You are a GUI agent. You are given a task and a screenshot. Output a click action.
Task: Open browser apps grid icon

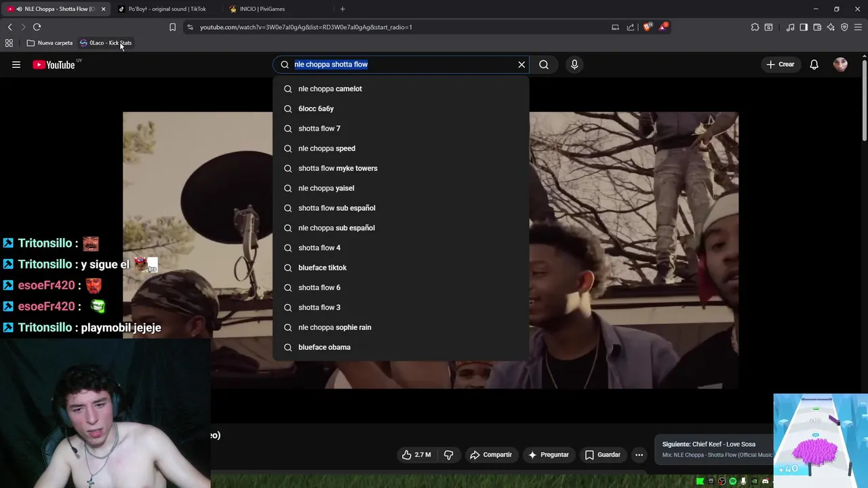pyautogui.click(x=9, y=43)
